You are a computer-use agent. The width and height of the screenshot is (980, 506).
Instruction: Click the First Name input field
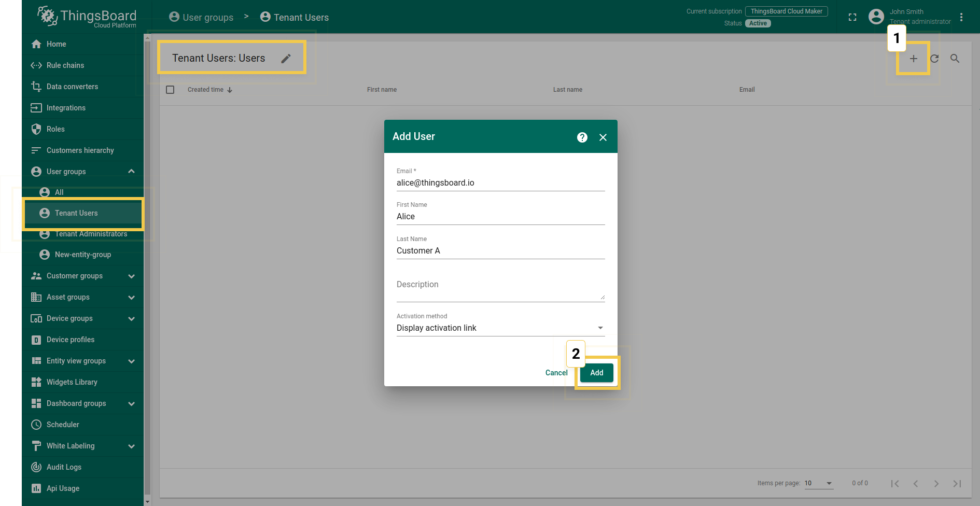(500, 217)
